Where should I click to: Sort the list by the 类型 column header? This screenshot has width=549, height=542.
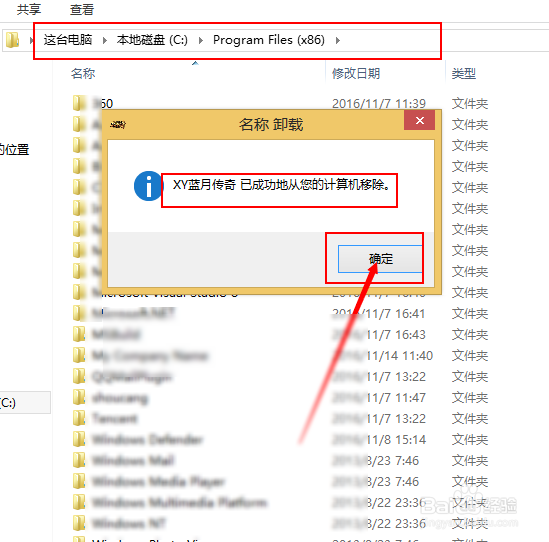point(464,74)
